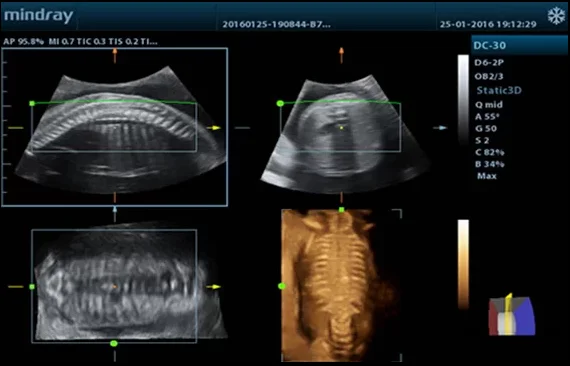Click the mindray logo
The image size is (570, 366).
39,16
